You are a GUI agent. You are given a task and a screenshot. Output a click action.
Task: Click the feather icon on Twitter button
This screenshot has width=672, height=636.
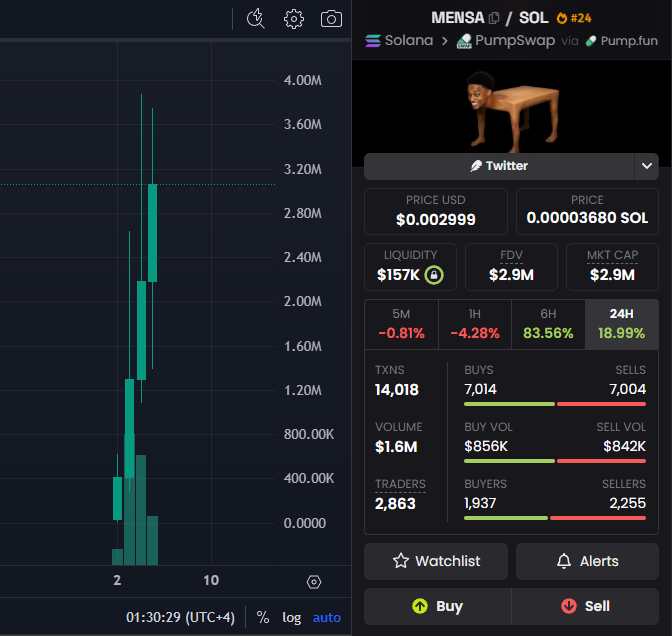coord(476,166)
